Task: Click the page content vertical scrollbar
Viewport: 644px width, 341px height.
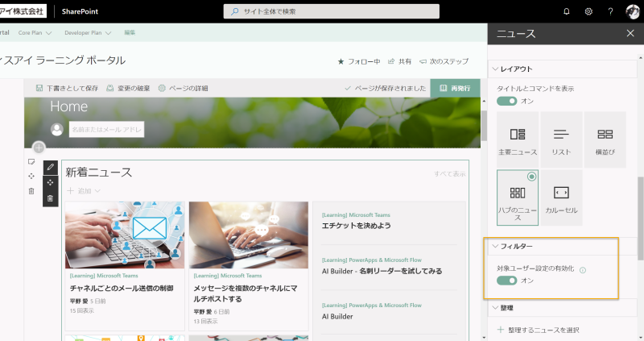Action: pyautogui.click(x=484, y=126)
